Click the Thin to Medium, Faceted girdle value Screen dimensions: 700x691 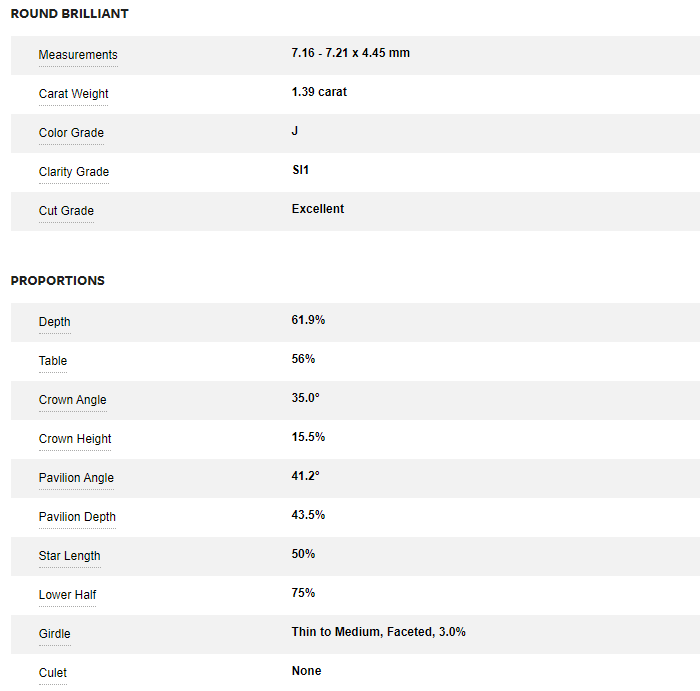[378, 632]
